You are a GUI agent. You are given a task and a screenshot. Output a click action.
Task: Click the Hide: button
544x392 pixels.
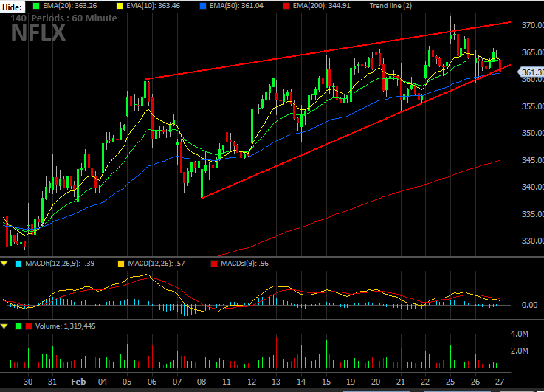click(13, 7)
